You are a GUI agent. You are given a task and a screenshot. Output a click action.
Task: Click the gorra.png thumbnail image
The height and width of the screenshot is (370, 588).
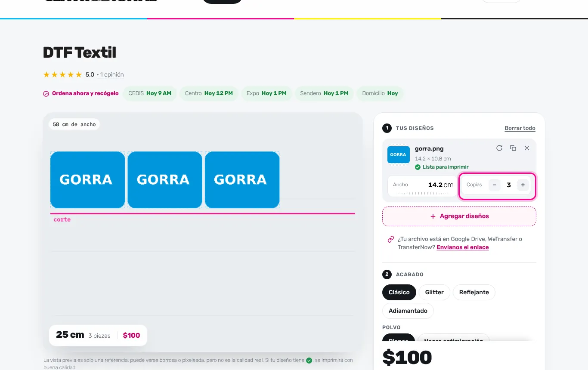point(399,154)
